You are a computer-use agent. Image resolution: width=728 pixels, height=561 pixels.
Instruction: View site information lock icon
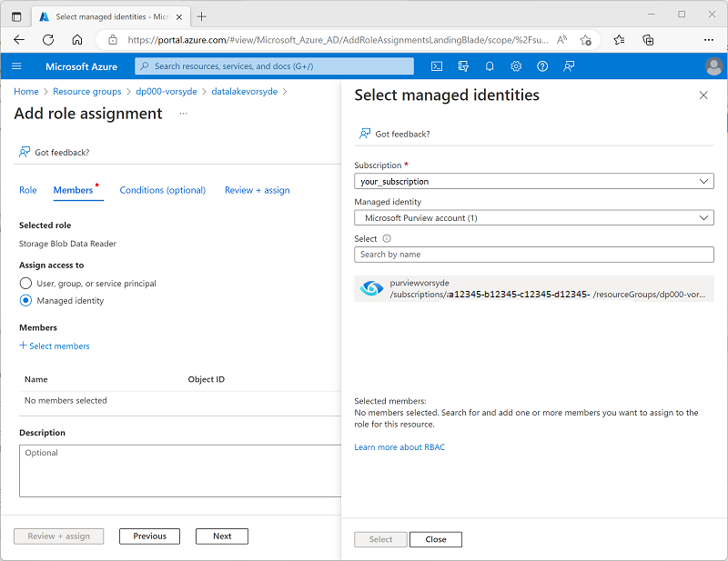click(x=113, y=40)
